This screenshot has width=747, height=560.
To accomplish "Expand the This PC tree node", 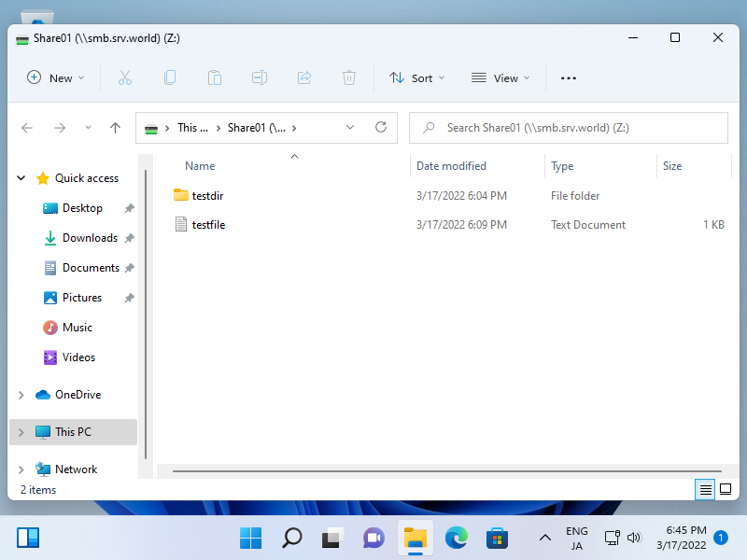I will coord(21,432).
